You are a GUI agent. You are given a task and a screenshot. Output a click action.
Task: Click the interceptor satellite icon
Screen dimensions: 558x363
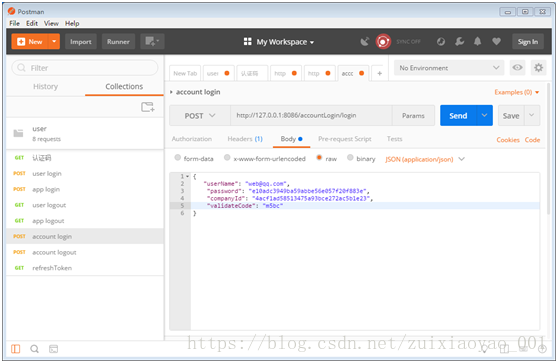click(x=364, y=42)
